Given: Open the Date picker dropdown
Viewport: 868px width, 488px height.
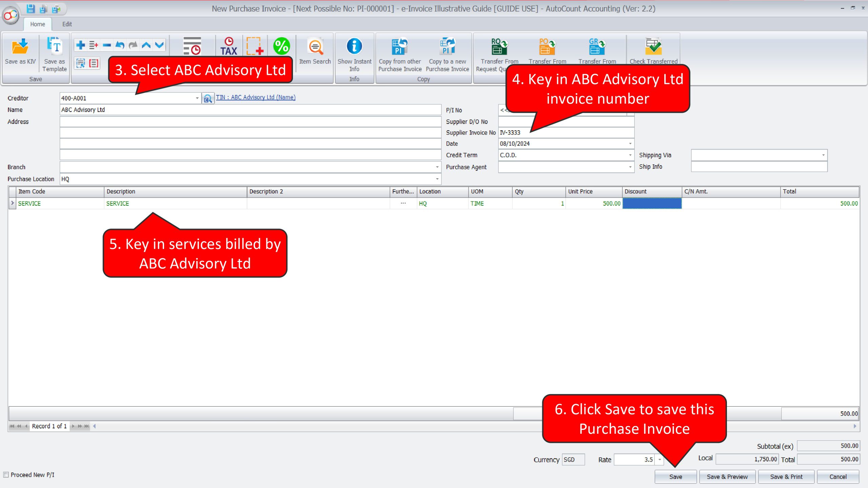Looking at the screenshot, I should pyautogui.click(x=630, y=144).
